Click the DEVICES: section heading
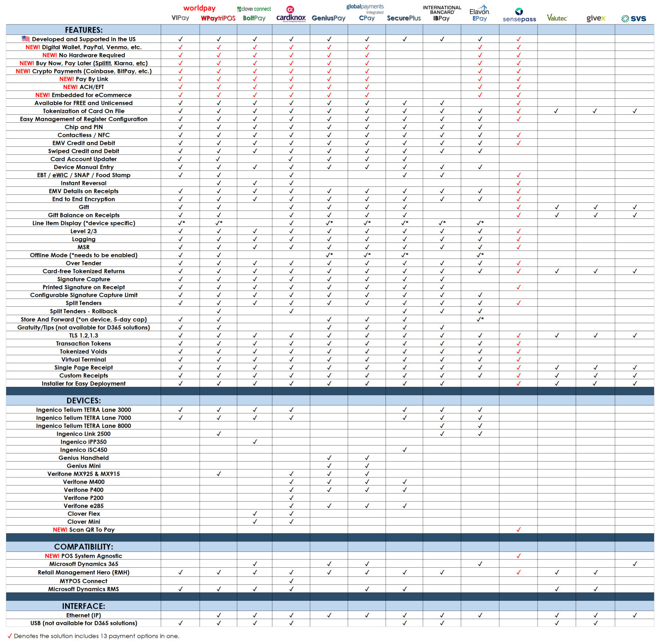Viewport: 660px width, 644px height. pyautogui.click(x=84, y=400)
